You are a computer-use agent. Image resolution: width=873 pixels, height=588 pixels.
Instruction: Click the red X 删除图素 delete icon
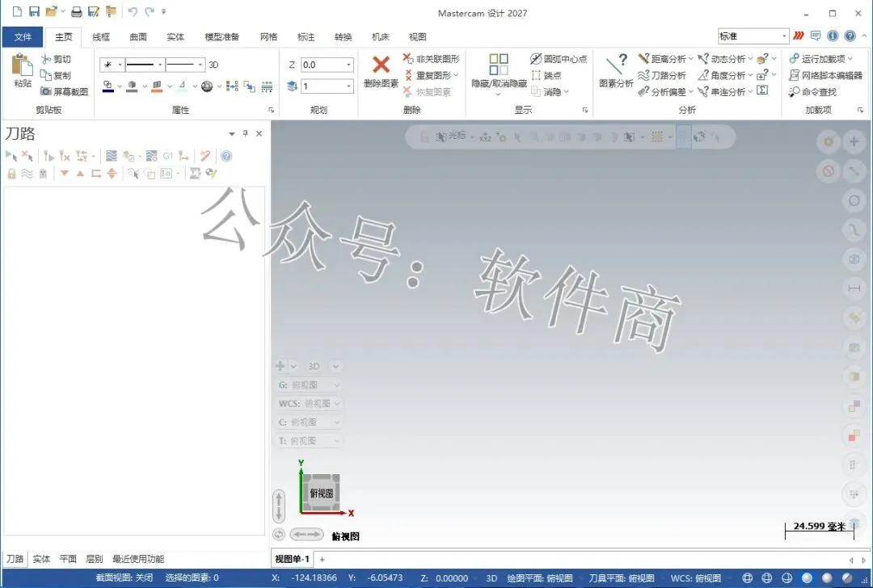tap(382, 65)
